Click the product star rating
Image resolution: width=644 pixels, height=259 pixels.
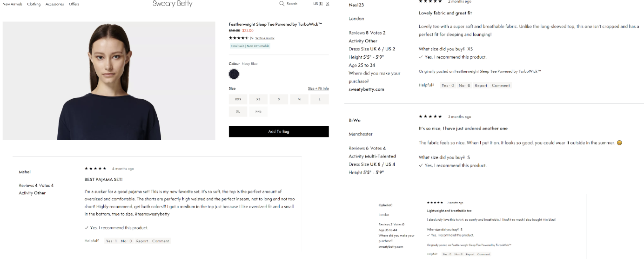pyautogui.click(x=238, y=38)
